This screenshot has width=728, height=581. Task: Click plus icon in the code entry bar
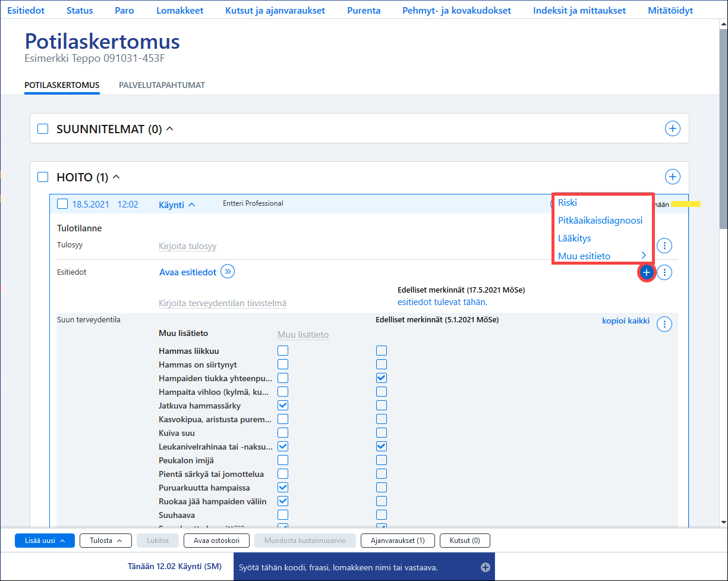[x=486, y=567]
